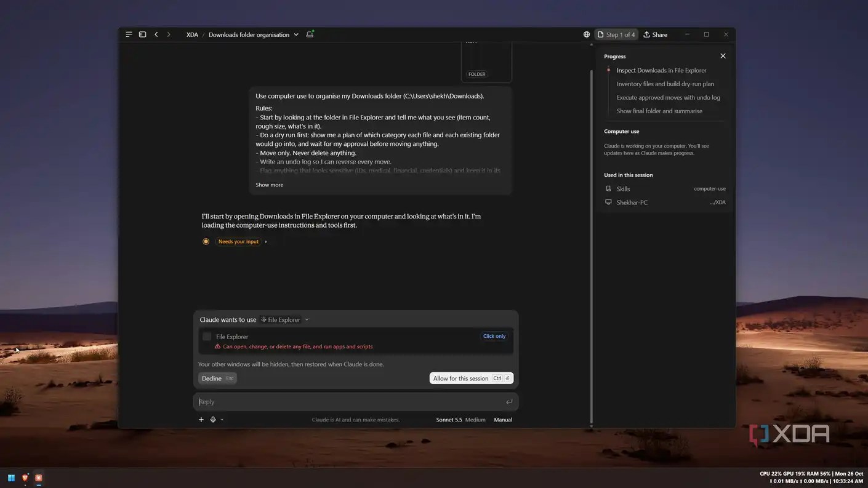Click the XDA breadcrumb
Viewport: 868px width, 488px height.
(x=192, y=34)
